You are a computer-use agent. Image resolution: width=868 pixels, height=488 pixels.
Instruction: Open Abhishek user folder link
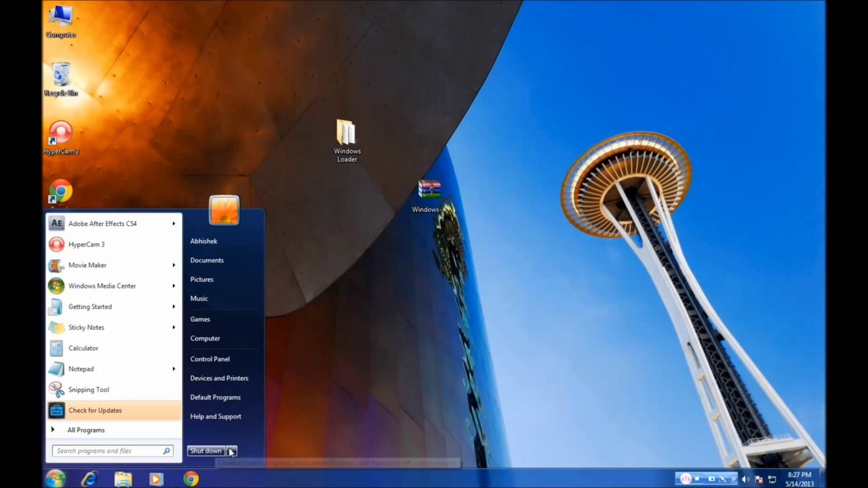[x=203, y=241]
